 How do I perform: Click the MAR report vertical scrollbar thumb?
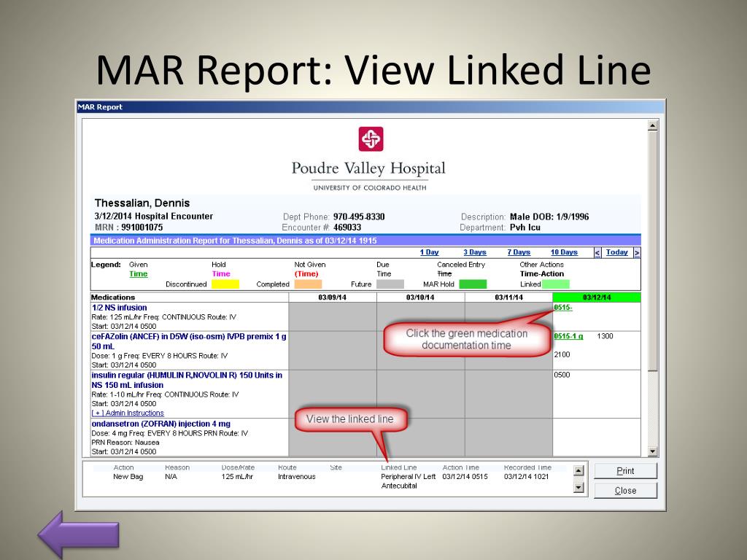pyautogui.click(x=653, y=251)
